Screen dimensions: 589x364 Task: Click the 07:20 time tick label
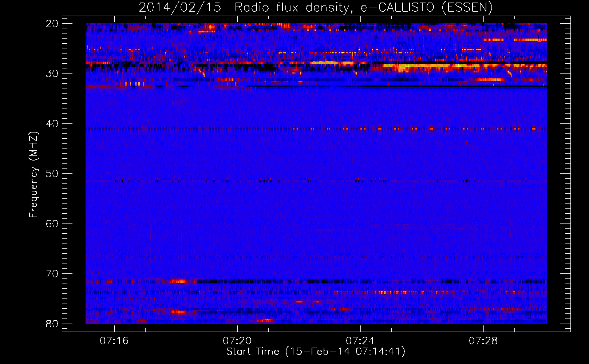[237, 341]
